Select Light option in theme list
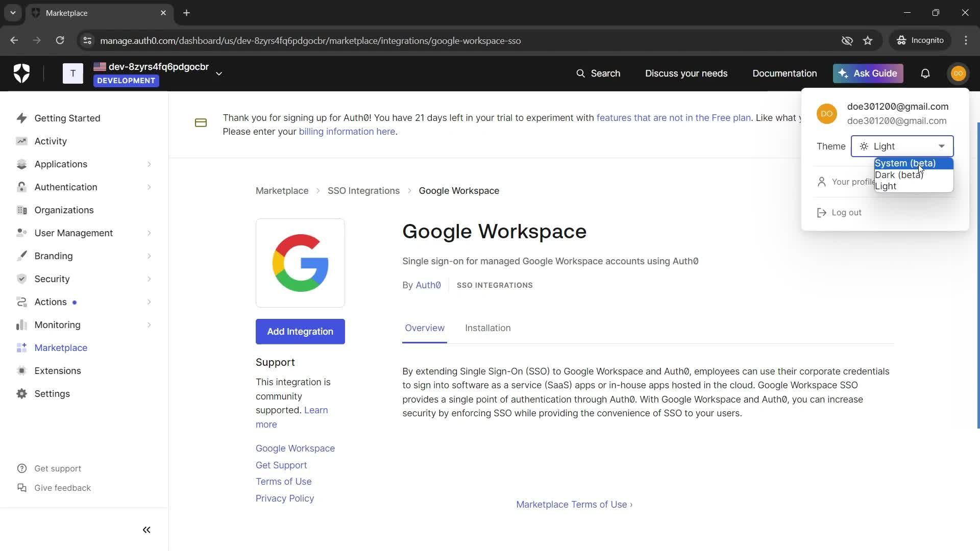980x551 pixels. 913,186
